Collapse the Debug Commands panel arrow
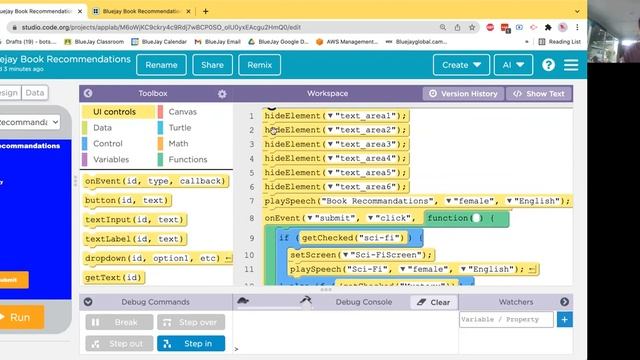Screen dimensions: 640x360 point(88,302)
